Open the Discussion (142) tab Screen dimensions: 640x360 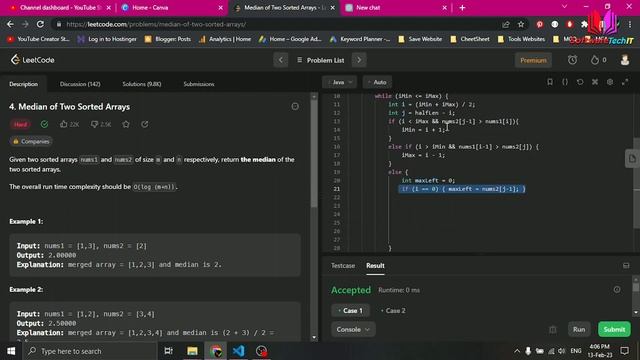[x=80, y=84]
